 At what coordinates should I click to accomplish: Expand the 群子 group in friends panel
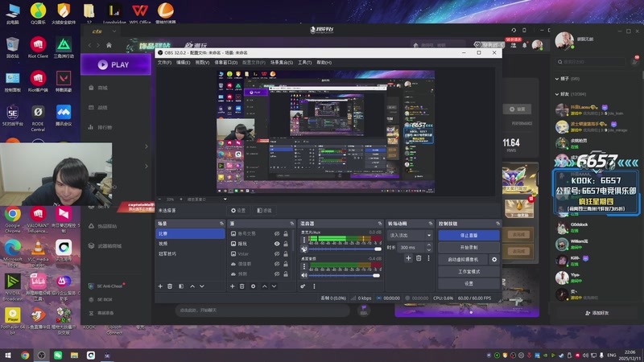[x=557, y=78]
